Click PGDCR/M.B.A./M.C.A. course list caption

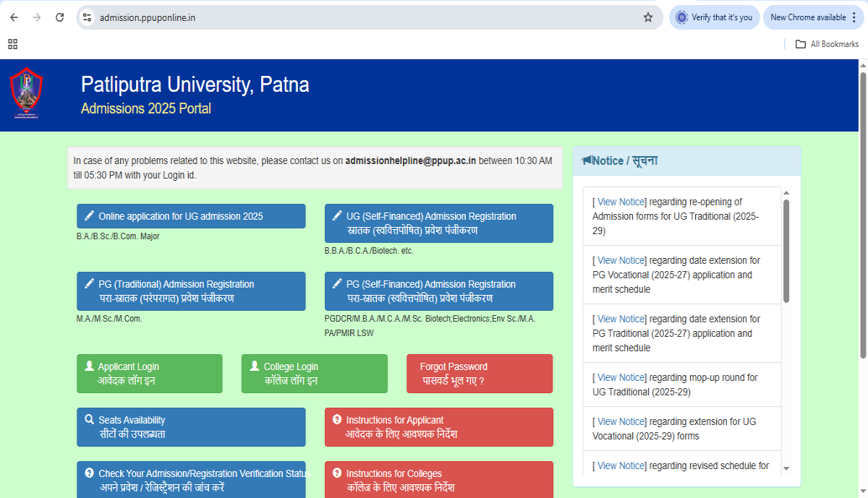430,326
